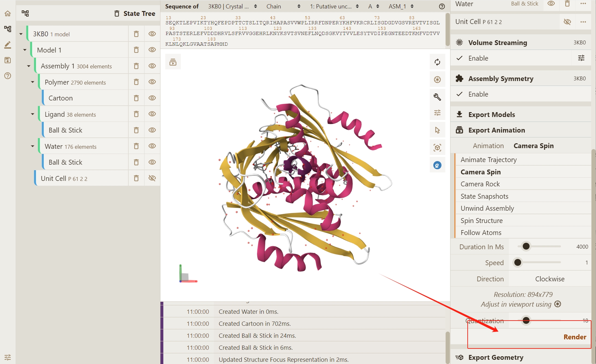Open the Direction Clockwise dropdown
This screenshot has width=596, height=364.
coord(550,279)
